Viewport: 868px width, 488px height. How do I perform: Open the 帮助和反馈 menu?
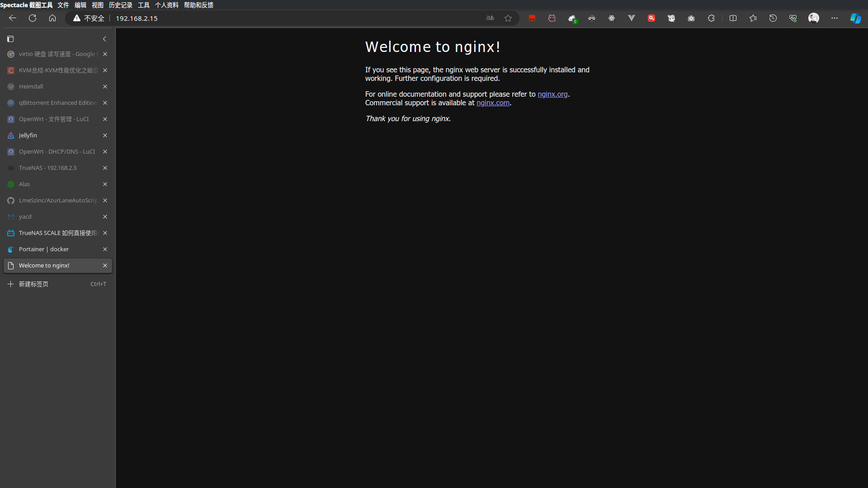198,5
